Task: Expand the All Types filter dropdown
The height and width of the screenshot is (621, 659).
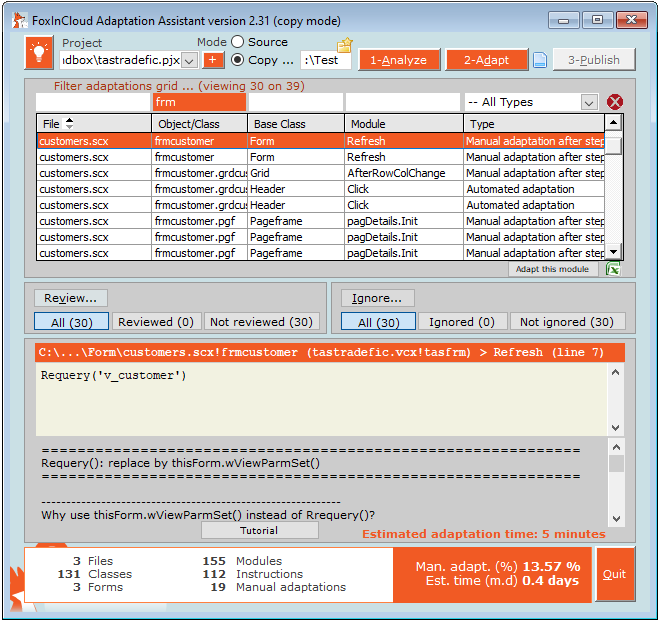Action: click(589, 103)
